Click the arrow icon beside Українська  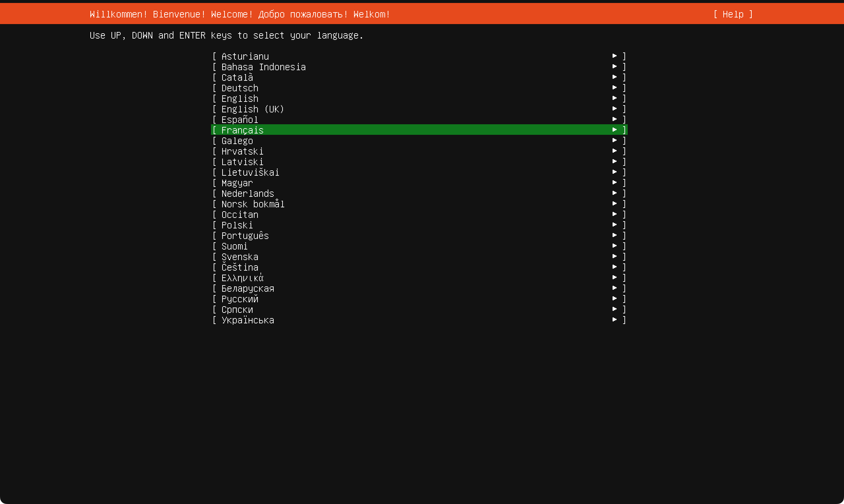pyautogui.click(x=614, y=319)
